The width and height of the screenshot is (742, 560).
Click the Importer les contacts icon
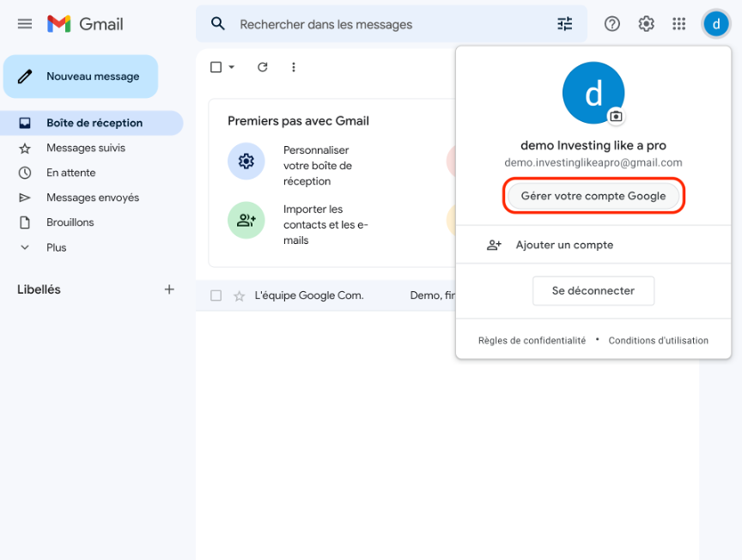[246, 220]
